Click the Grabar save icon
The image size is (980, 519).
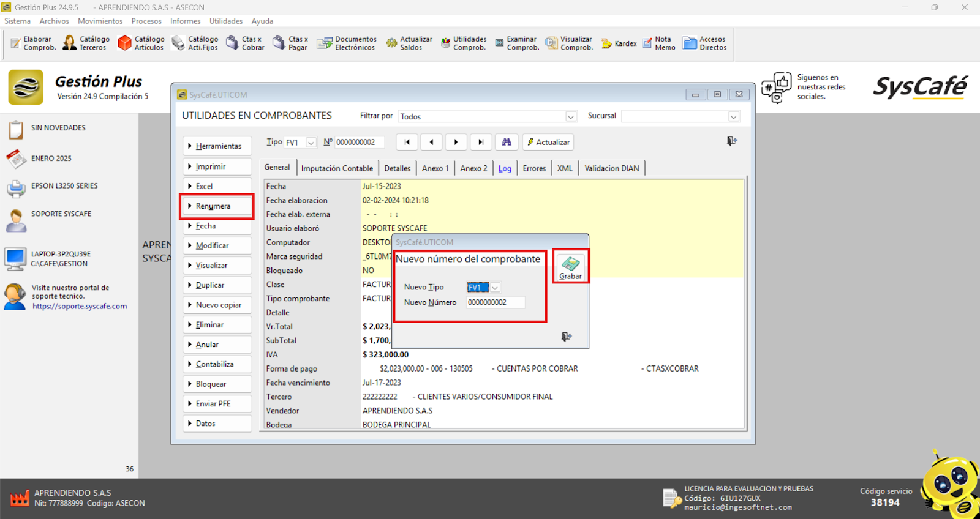[570, 265]
